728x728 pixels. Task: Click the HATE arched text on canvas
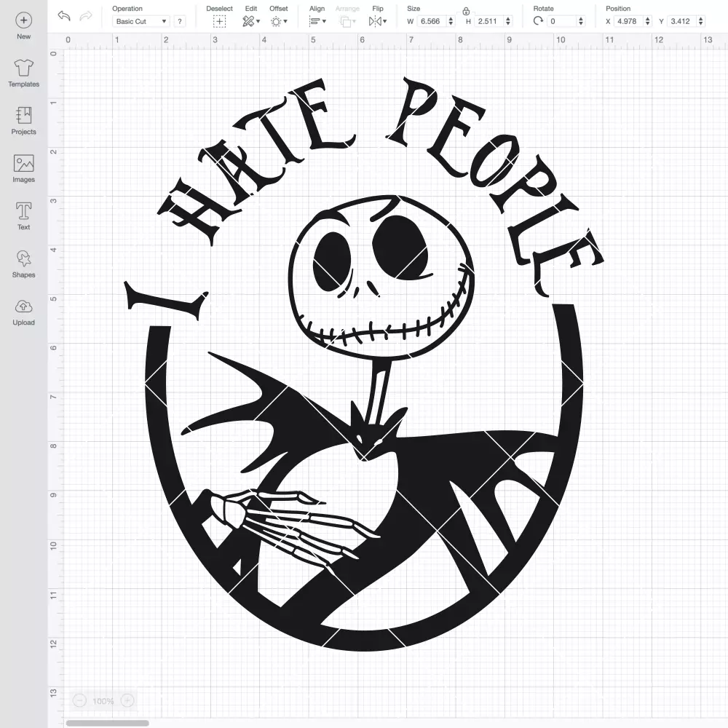pos(256,162)
